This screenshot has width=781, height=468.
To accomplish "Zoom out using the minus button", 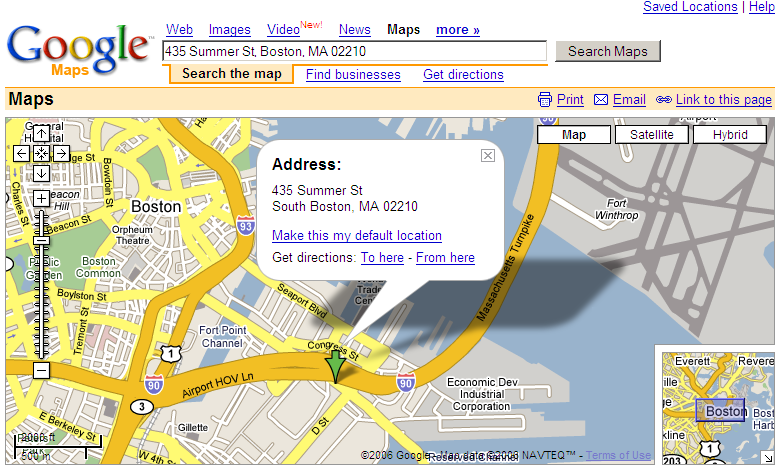I will [x=41, y=370].
